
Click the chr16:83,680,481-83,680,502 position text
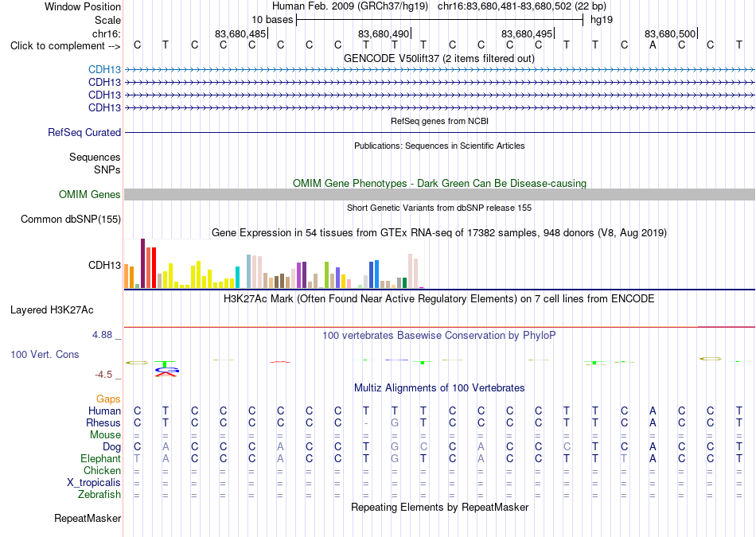[x=505, y=6]
